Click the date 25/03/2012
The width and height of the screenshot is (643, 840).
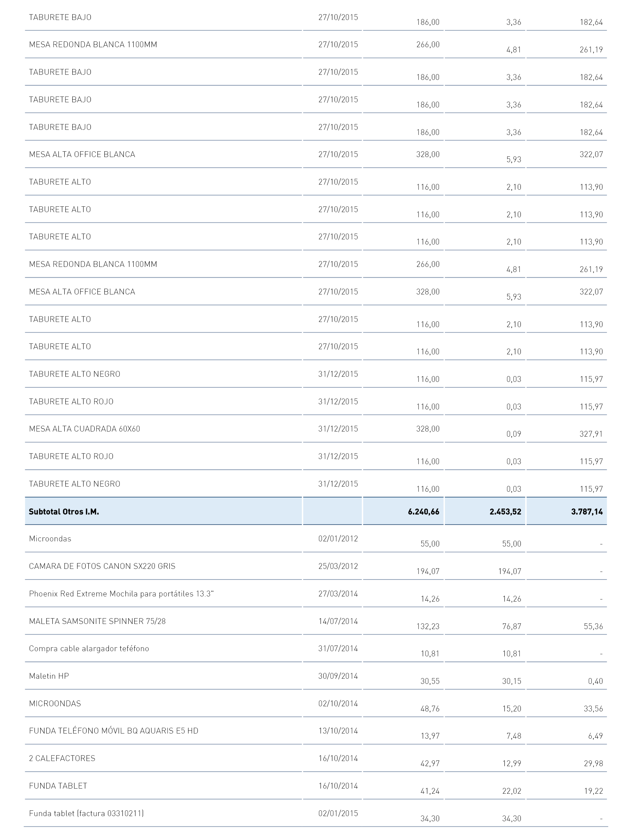pos(338,566)
